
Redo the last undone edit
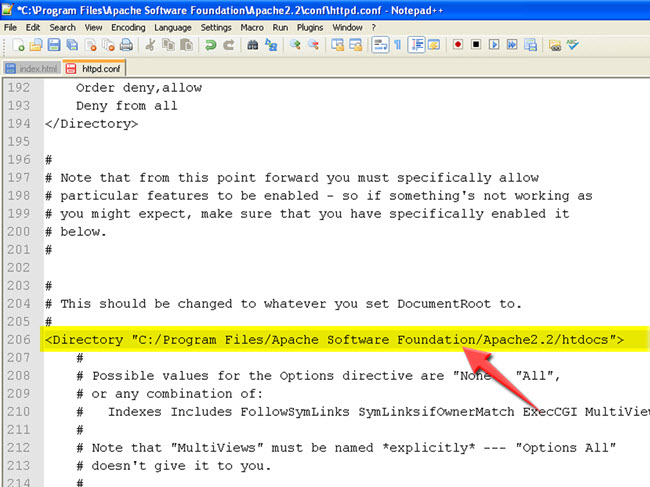[229, 45]
